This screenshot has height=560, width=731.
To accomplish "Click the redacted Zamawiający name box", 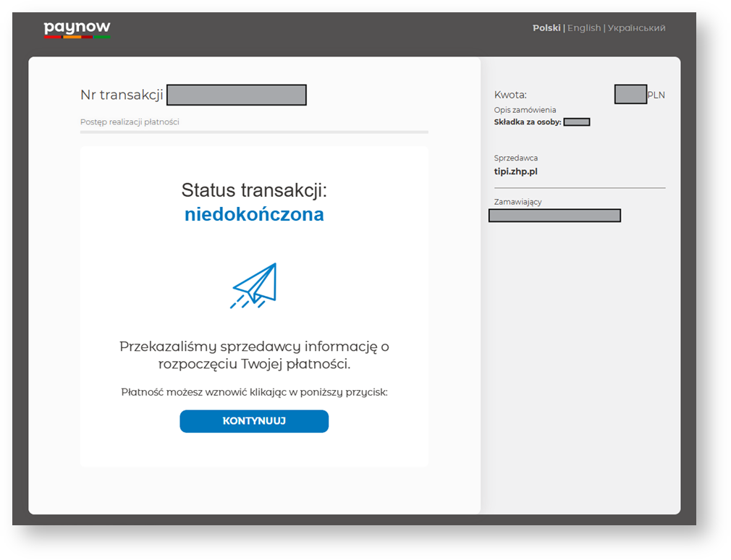I will 554,216.
